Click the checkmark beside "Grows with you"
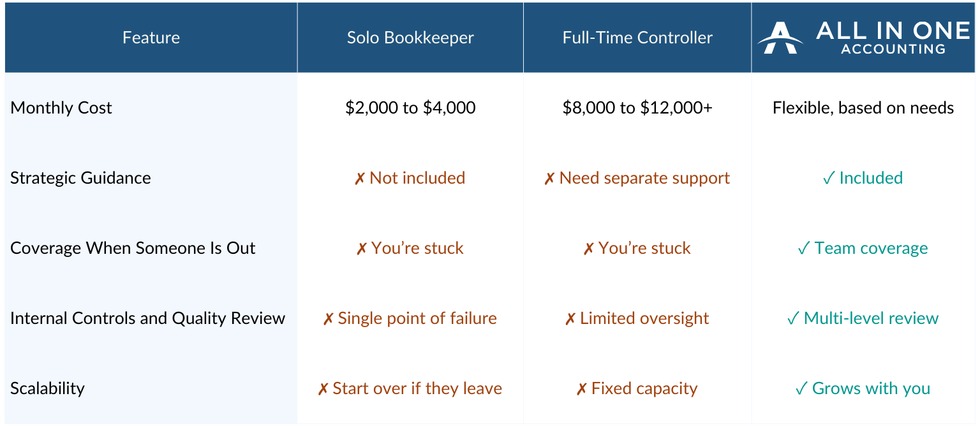The image size is (980, 426). point(802,389)
